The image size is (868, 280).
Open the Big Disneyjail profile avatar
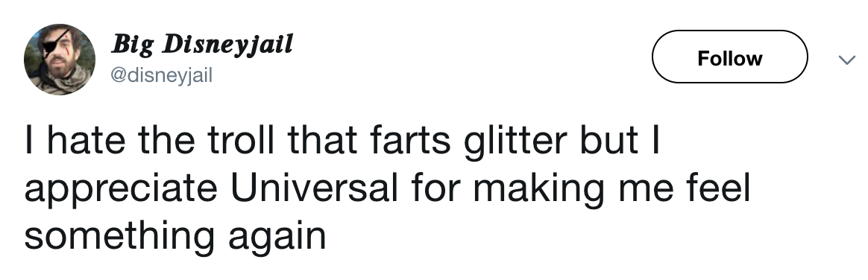[x=59, y=59]
